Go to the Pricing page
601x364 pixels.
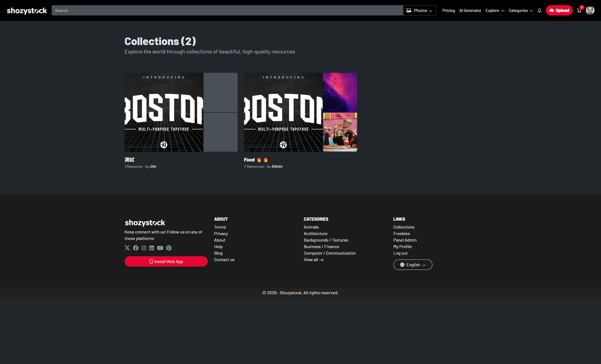point(448,11)
